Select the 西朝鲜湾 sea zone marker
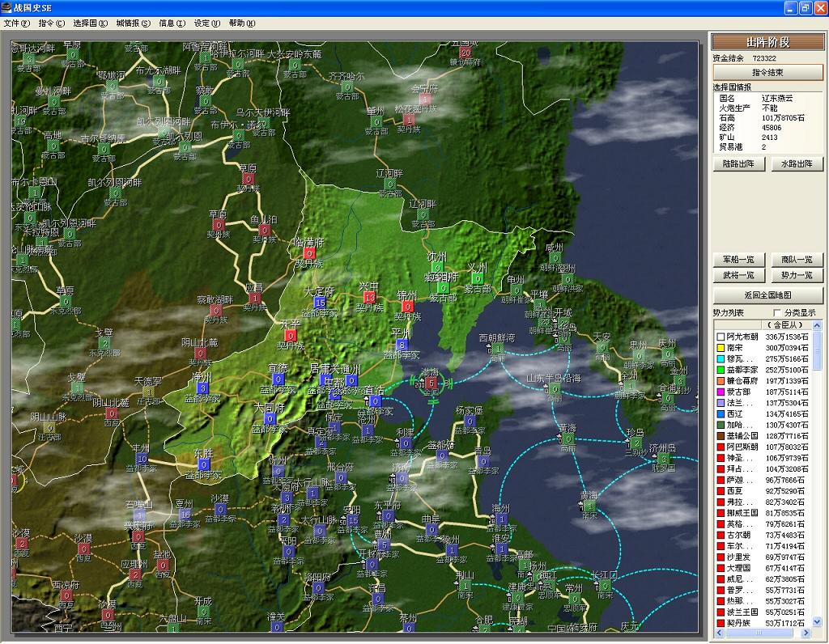 click(x=497, y=349)
